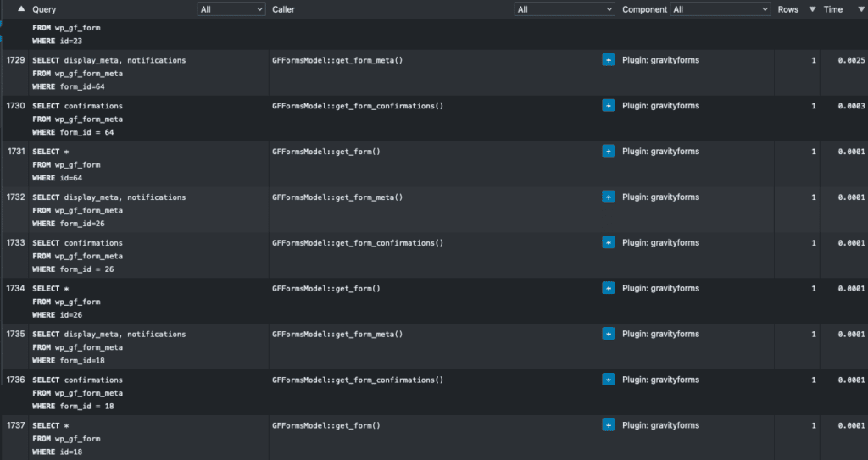This screenshot has width=868, height=460.
Task: Toggle plus button on row 1732
Action: pos(608,197)
